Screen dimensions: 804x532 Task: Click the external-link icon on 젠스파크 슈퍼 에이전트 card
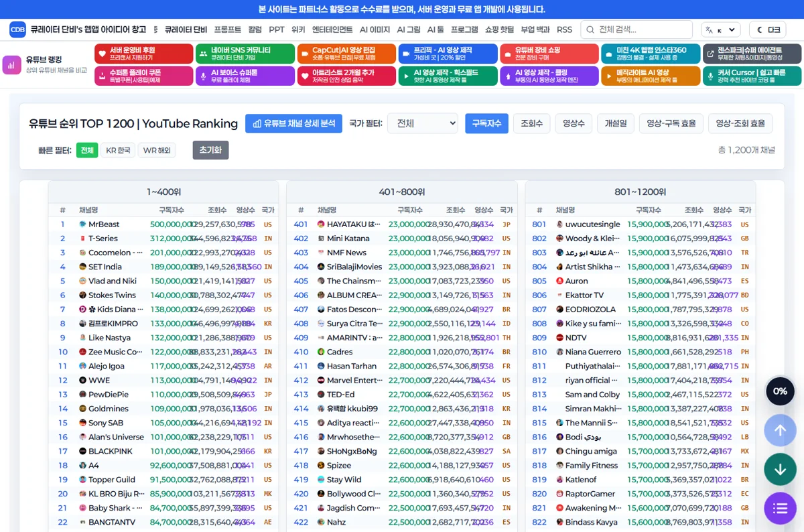click(x=710, y=54)
